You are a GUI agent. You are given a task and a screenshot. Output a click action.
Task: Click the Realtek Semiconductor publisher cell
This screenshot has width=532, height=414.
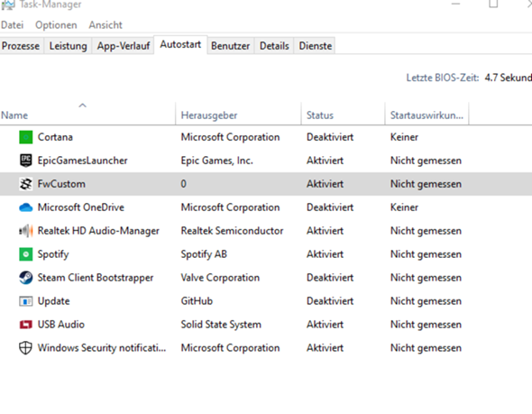point(232,231)
